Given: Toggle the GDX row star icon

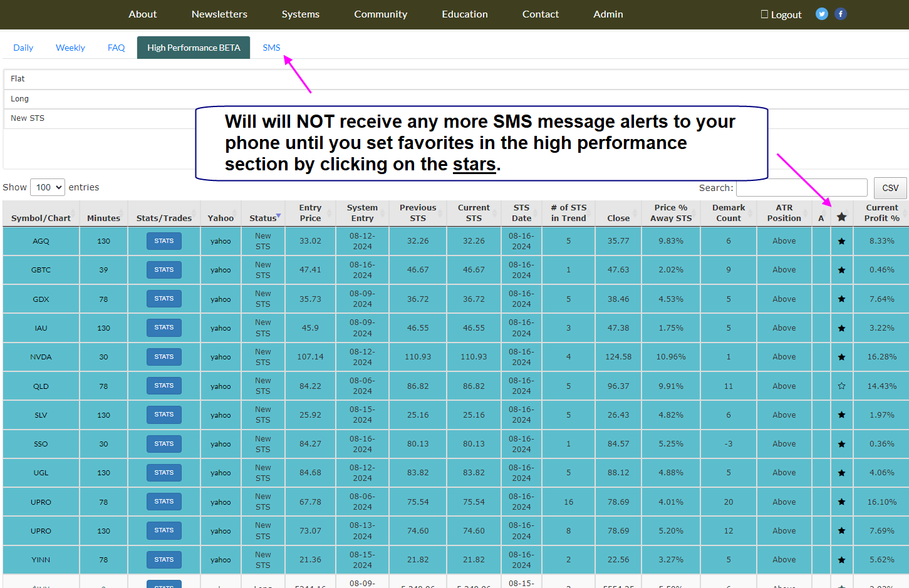Looking at the screenshot, I should click(841, 299).
